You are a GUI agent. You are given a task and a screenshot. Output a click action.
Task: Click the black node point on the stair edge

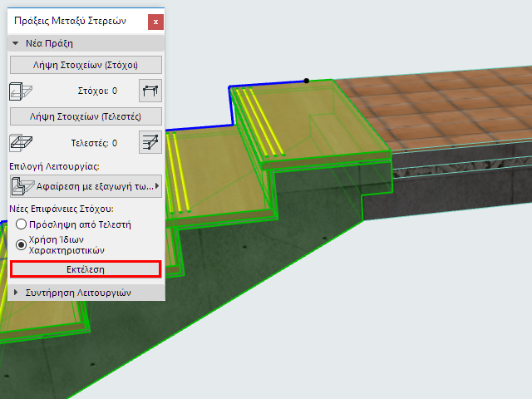[307, 81]
